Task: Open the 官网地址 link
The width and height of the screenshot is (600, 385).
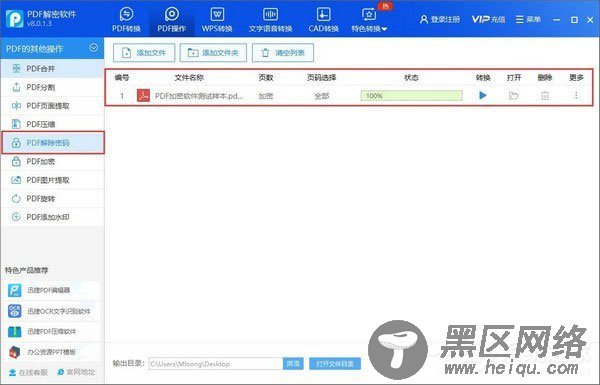Action: (76, 372)
